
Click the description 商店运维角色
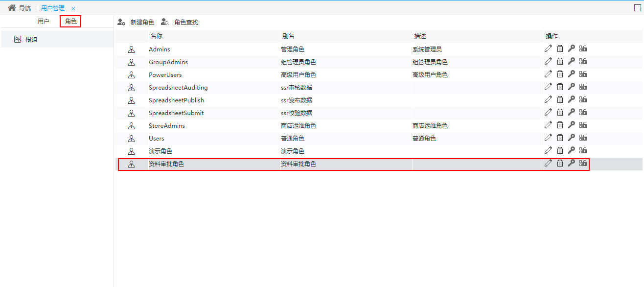pos(430,126)
